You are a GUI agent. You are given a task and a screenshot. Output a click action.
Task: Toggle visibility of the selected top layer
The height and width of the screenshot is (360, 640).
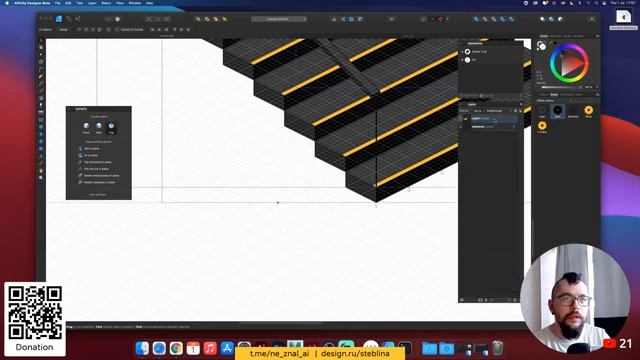[515, 118]
